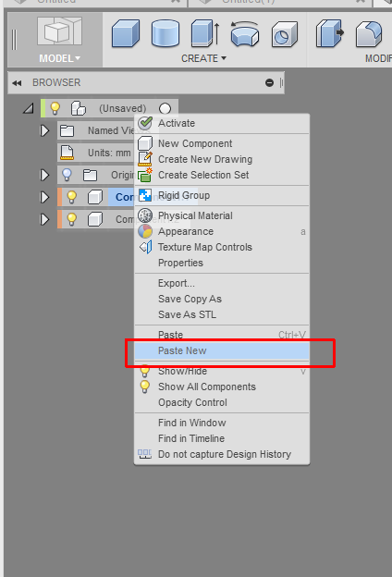Choose Find in Window

click(x=222, y=423)
